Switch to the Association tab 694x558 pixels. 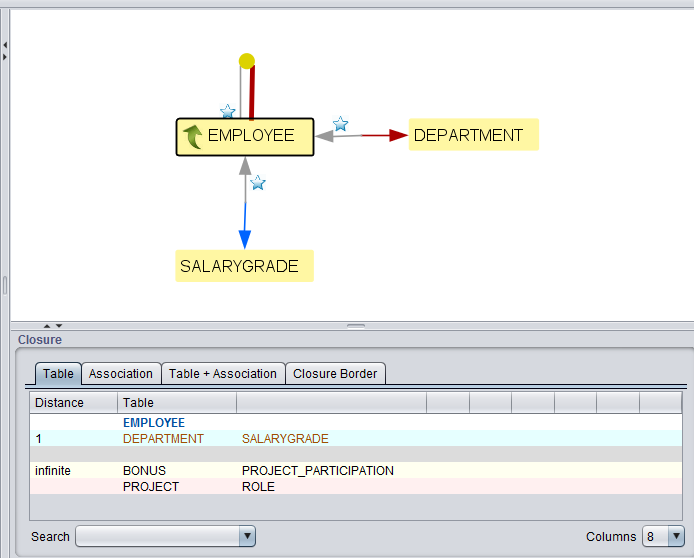121,374
